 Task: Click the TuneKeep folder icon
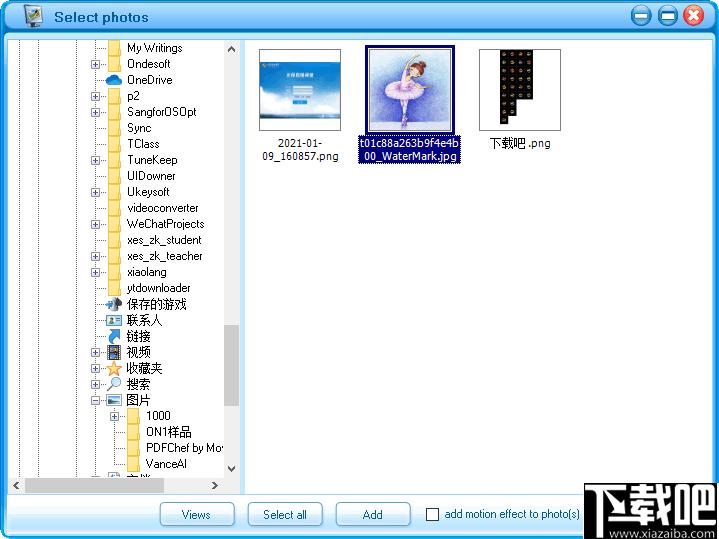pos(114,160)
